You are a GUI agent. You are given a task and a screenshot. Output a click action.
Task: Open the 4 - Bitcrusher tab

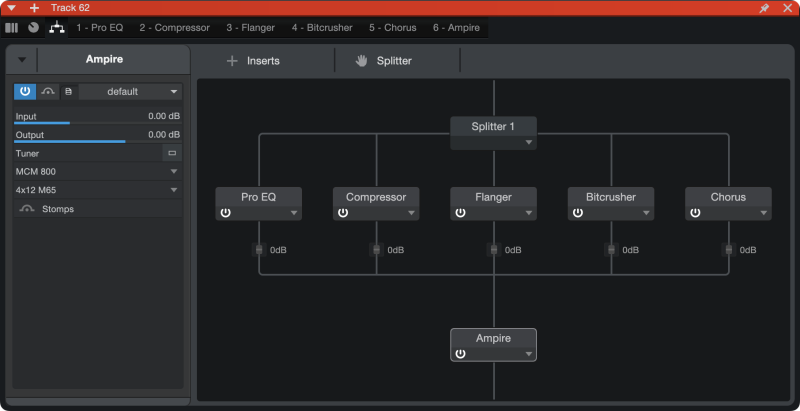click(x=322, y=28)
